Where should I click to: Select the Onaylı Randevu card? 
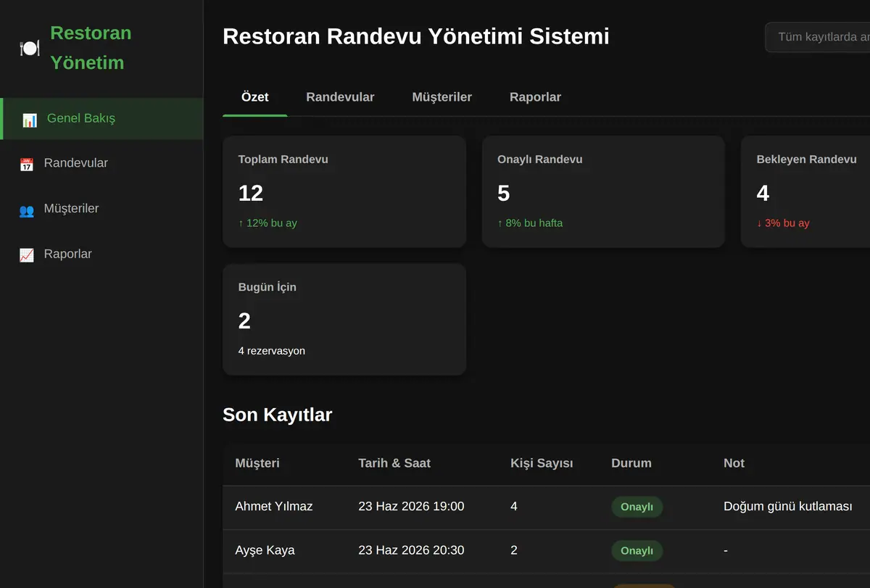[x=603, y=191]
